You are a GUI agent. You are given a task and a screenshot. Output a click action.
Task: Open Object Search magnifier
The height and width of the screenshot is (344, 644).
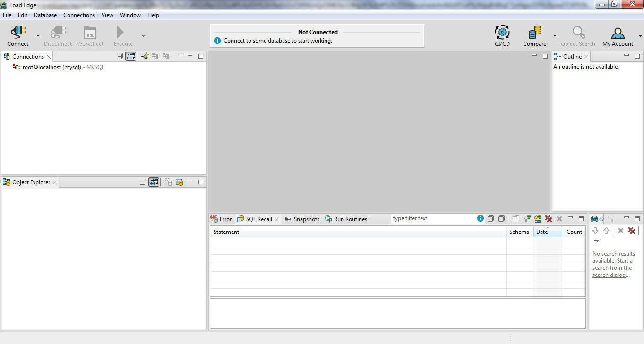click(578, 32)
